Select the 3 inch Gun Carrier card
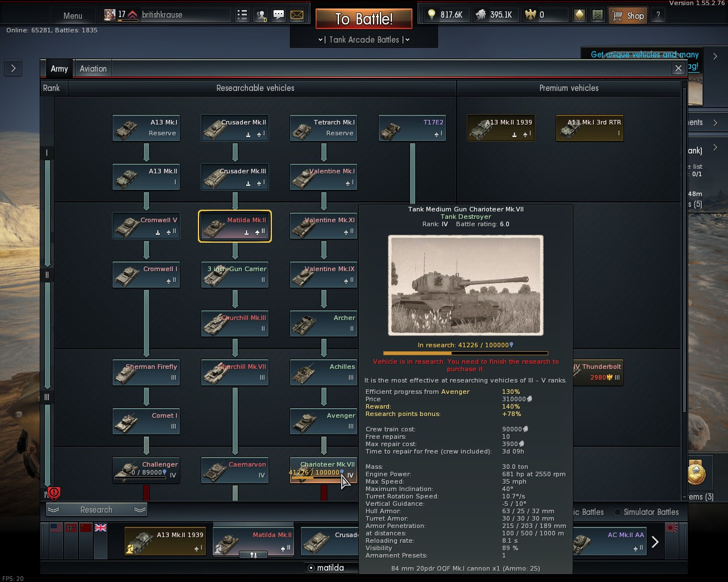 (235, 275)
